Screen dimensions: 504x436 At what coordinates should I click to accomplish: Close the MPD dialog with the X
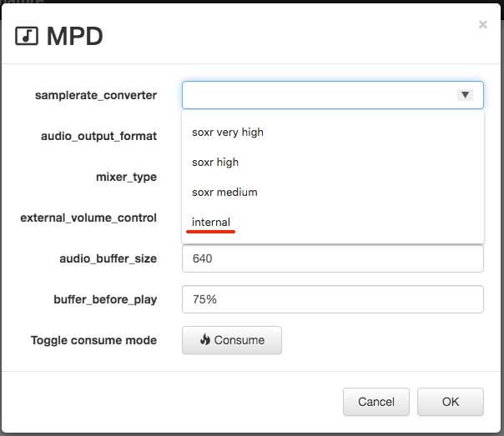click(483, 24)
